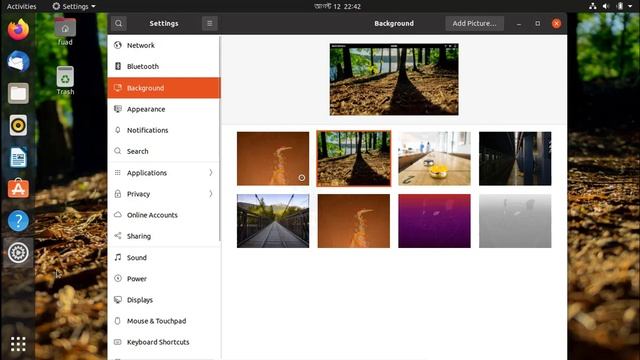Viewport: 640px width, 360px height.
Task: Launch Firefox from the dock
Action: pos(18,30)
